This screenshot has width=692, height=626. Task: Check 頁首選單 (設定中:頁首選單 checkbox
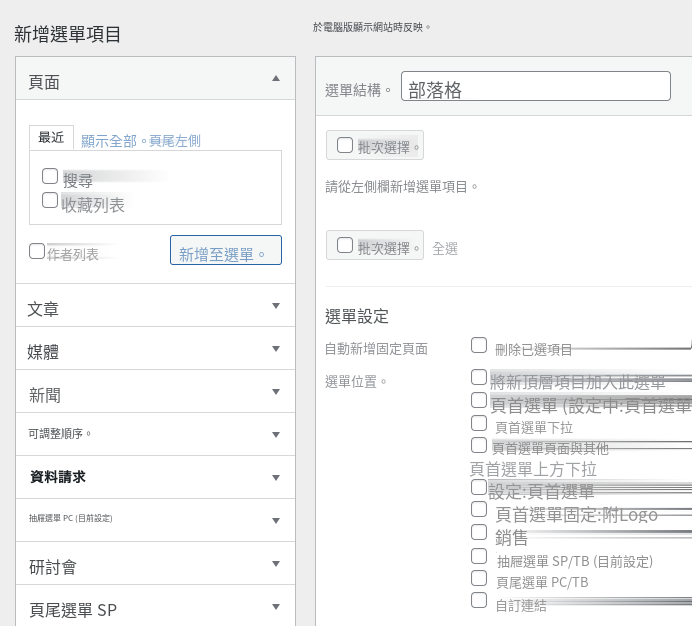[479, 400]
